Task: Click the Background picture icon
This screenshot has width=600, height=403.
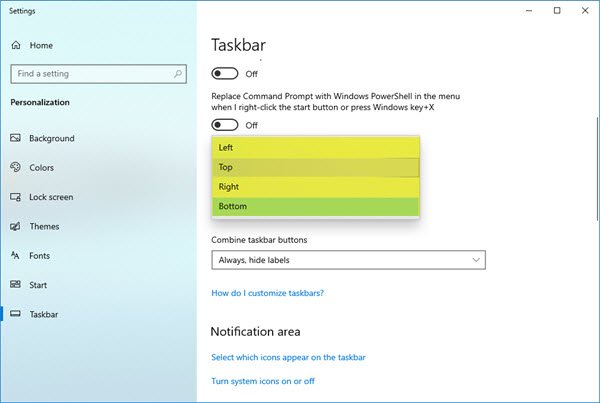Action: 15,138
